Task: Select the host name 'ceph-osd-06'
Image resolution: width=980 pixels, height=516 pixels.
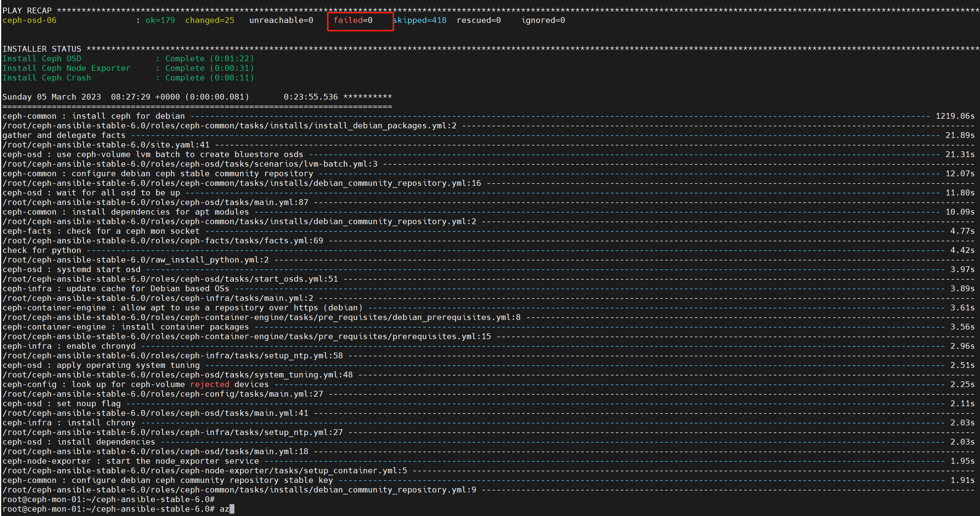Action: pos(29,20)
